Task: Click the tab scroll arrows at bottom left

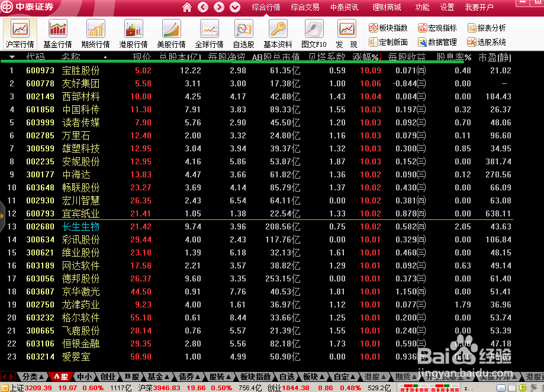Action: coord(7,377)
